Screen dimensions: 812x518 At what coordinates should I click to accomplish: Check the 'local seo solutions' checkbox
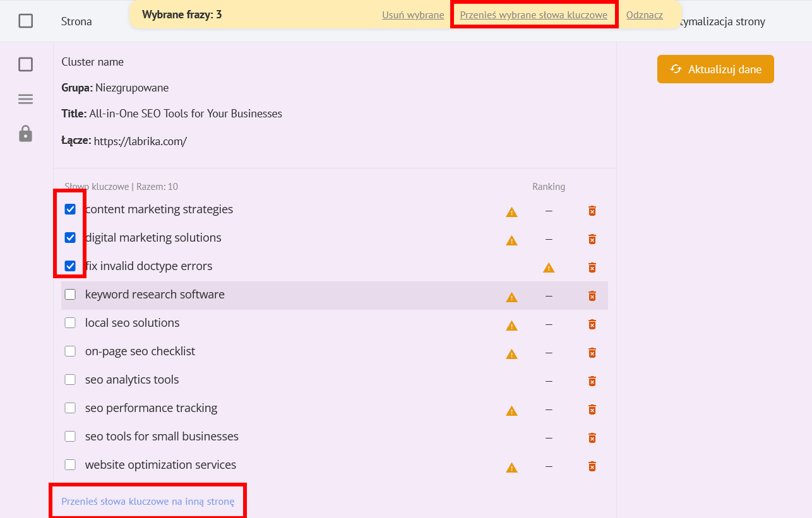70,323
